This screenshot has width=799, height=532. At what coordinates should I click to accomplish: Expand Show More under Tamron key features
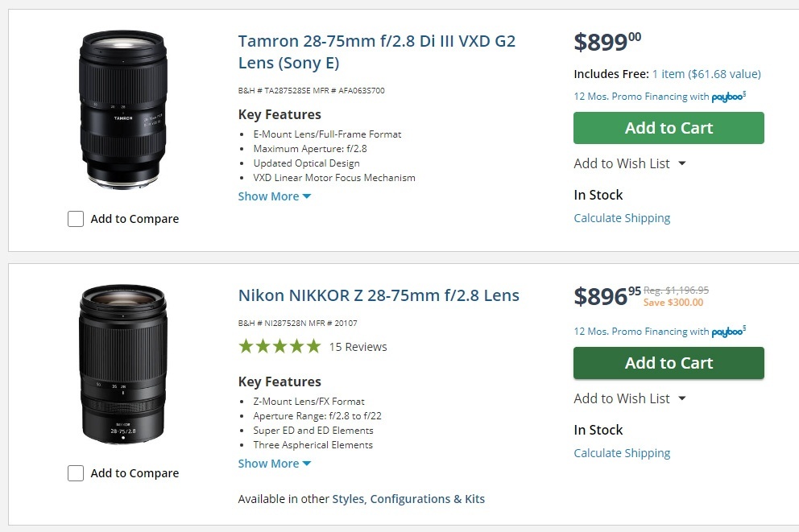coord(274,196)
